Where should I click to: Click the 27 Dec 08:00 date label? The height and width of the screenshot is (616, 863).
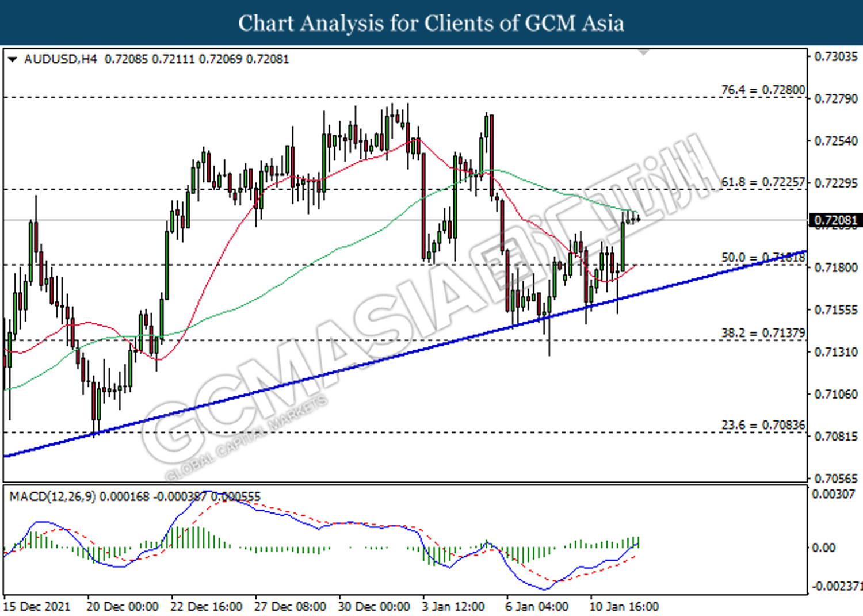291,607
